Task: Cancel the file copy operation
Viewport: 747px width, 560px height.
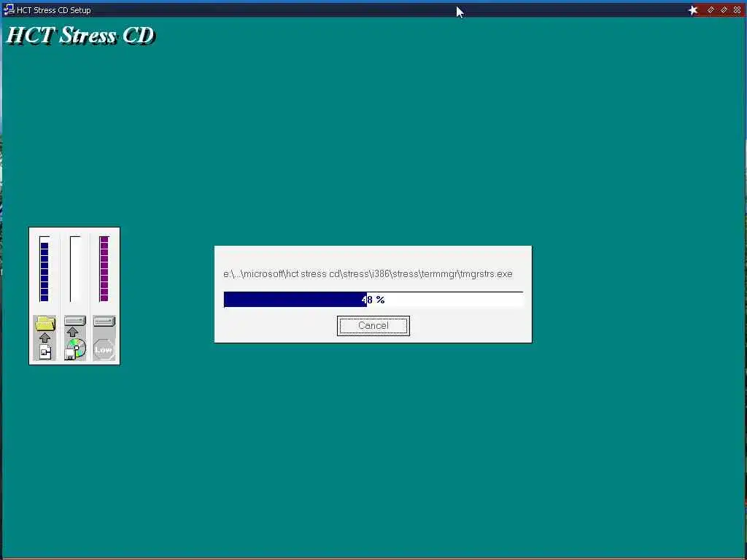Action: tap(373, 326)
